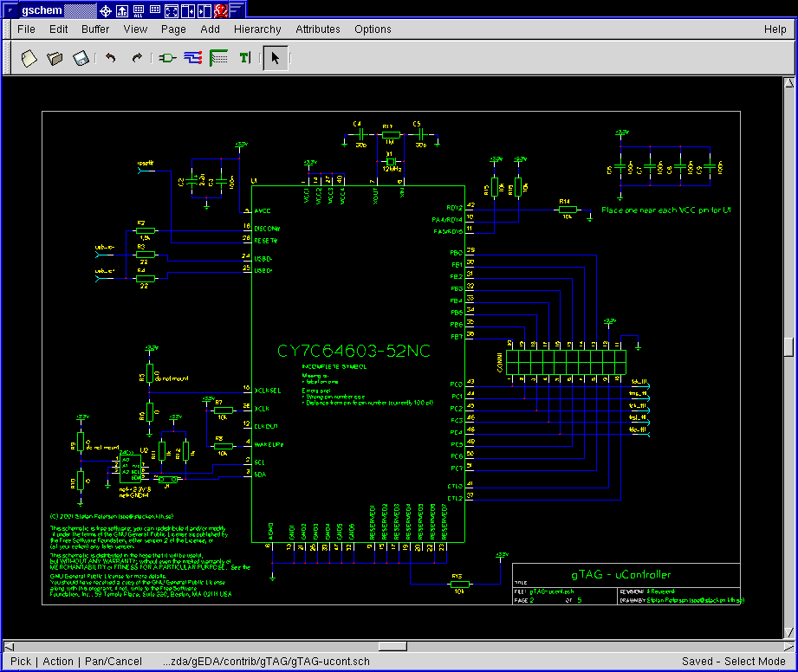Click the 'Pan/Cancel' status bar label
Viewport: 798px width, 672px height.
point(113,662)
